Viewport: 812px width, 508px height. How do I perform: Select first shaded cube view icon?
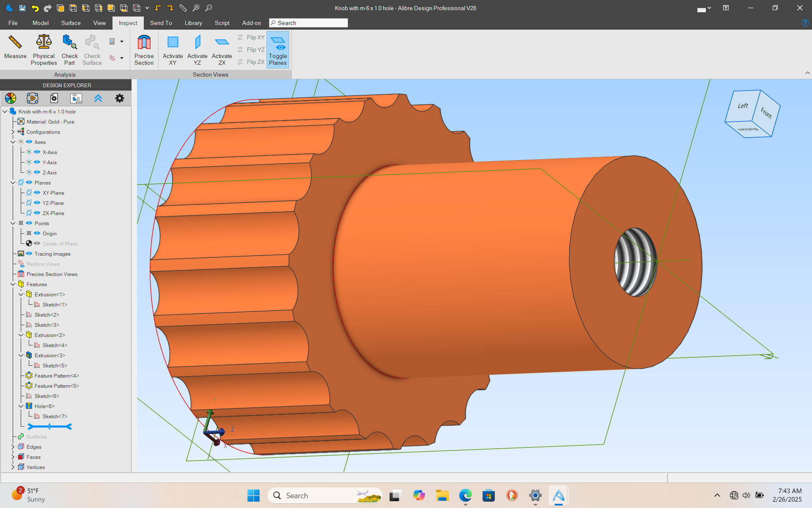click(x=60, y=8)
